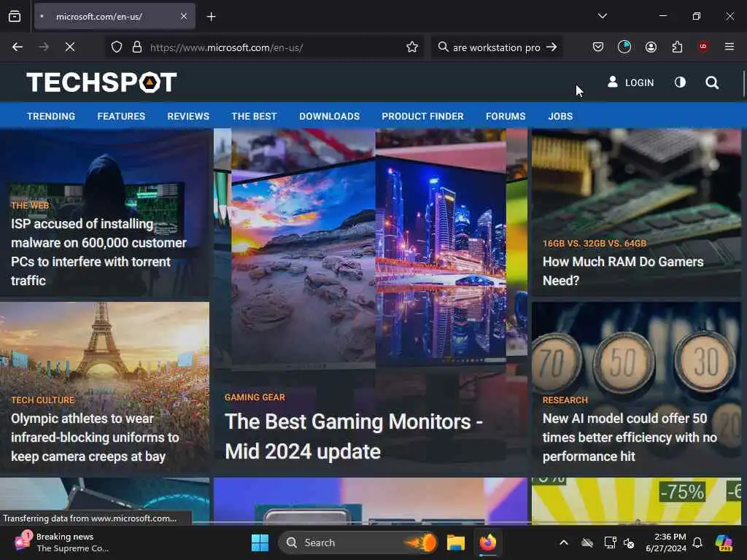Open uBlock Origin extension icon
The image size is (747, 560).
[703, 47]
